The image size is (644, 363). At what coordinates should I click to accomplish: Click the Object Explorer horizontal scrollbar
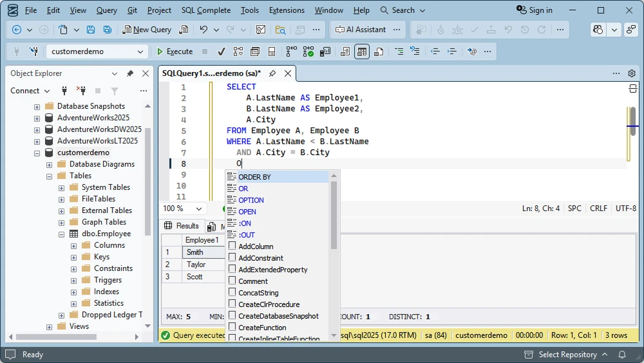point(56,337)
